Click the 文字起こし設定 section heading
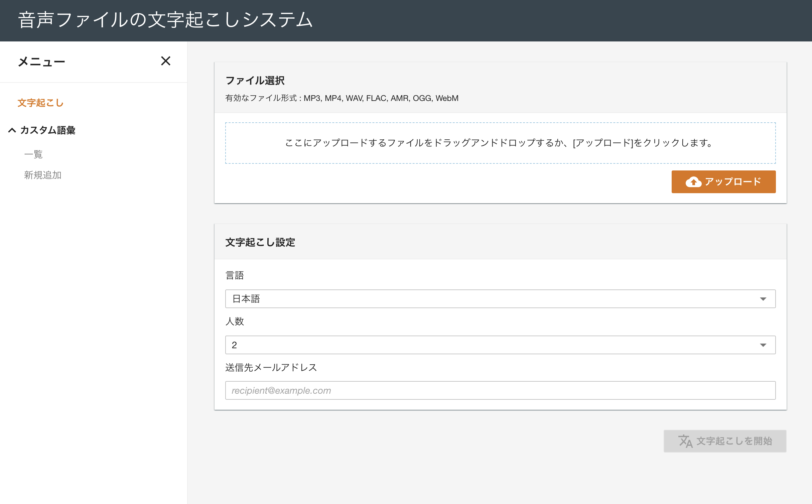The image size is (812, 504). [260, 242]
